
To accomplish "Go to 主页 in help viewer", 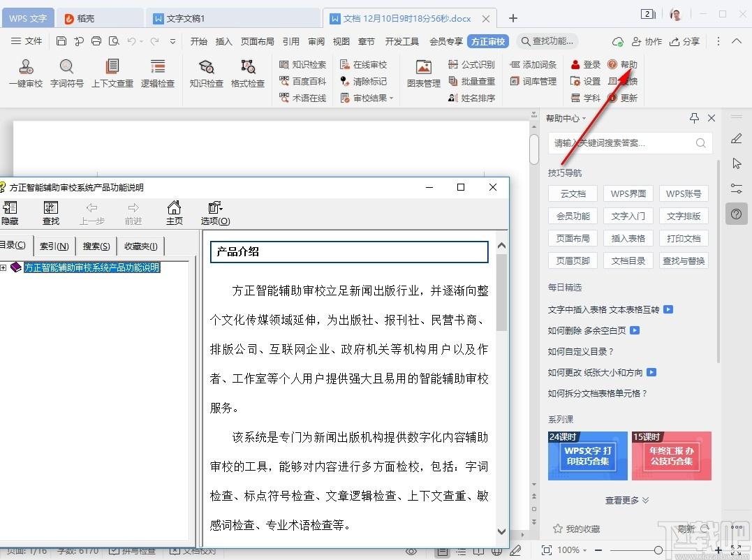I will click(174, 214).
